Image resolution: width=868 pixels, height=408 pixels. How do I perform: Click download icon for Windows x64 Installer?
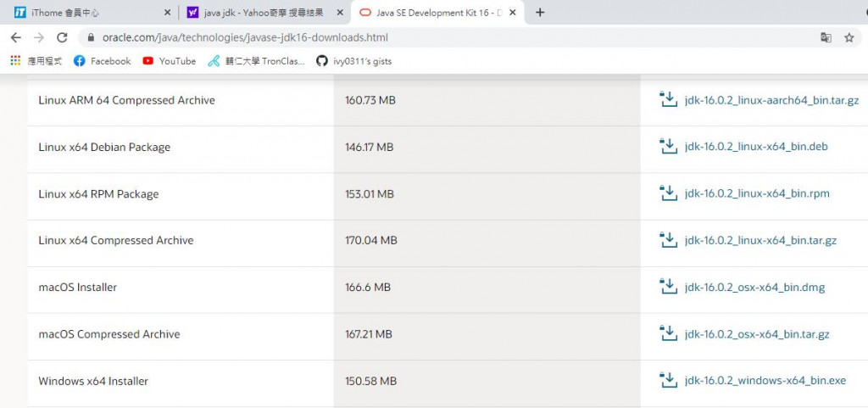[x=669, y=380]
